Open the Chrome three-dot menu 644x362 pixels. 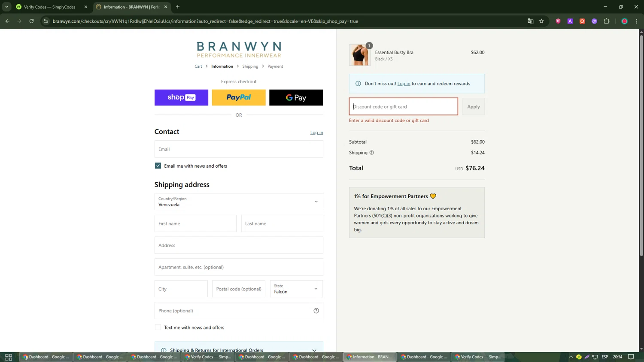(x=637, y=21)
